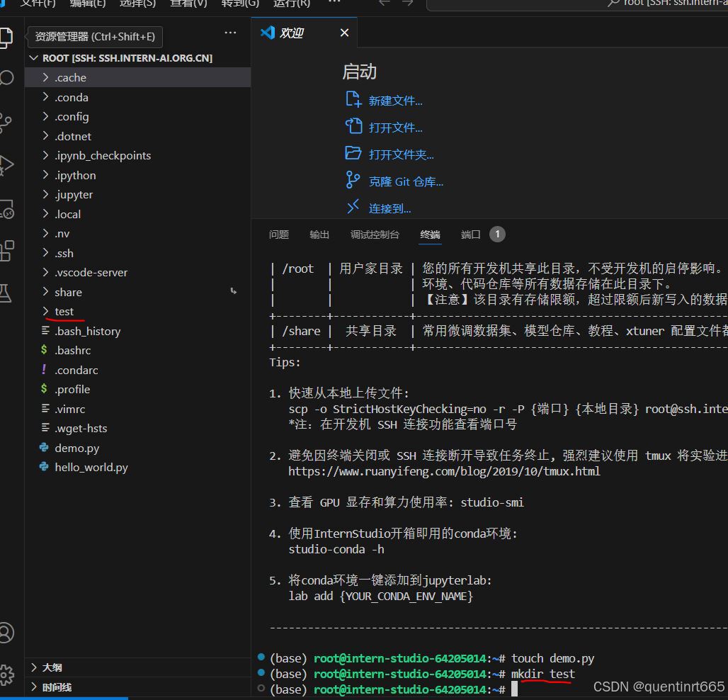
Task: Click the symlink arrow icon beside share
Action: click(234, 291)
